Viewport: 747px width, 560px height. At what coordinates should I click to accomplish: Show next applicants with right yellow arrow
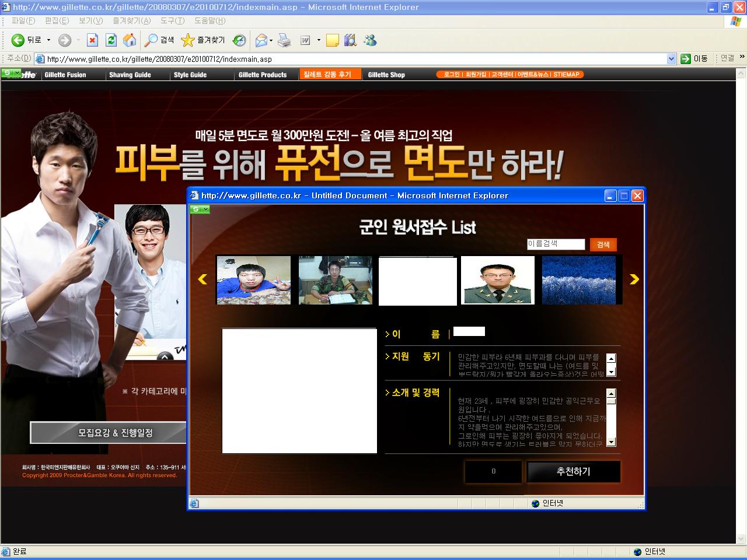(x=634, y=279)
